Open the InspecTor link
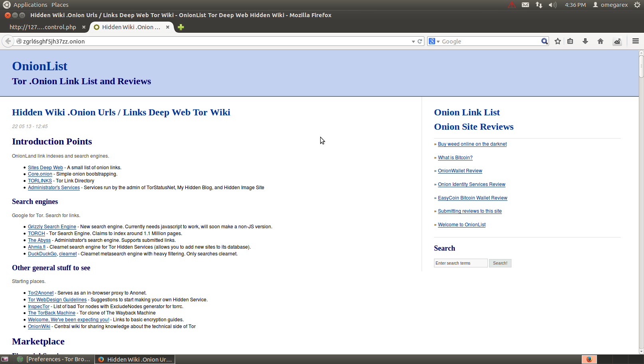The width and height of the screenshot is (644, 364). tap(39, 307)
